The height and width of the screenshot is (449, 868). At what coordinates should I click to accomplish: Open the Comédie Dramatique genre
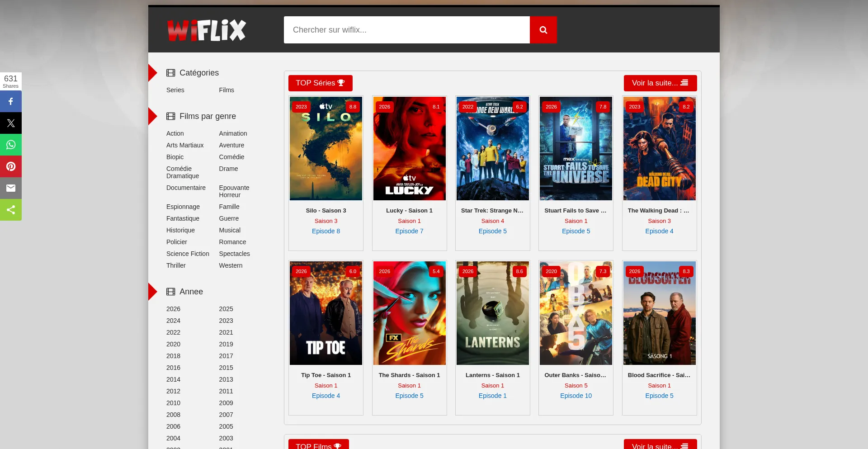point(183,172)
